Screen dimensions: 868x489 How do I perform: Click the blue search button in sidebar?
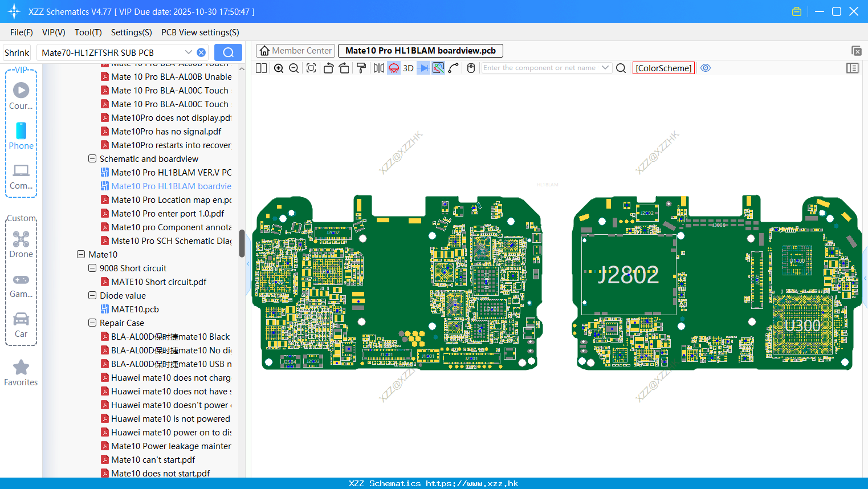(228, 52)
